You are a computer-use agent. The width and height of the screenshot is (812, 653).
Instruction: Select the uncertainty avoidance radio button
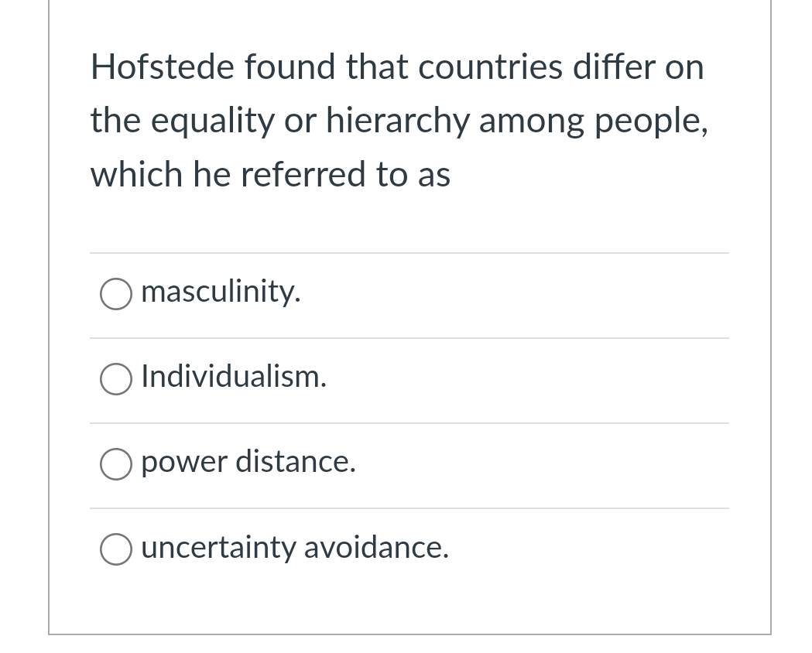point(115,549)
